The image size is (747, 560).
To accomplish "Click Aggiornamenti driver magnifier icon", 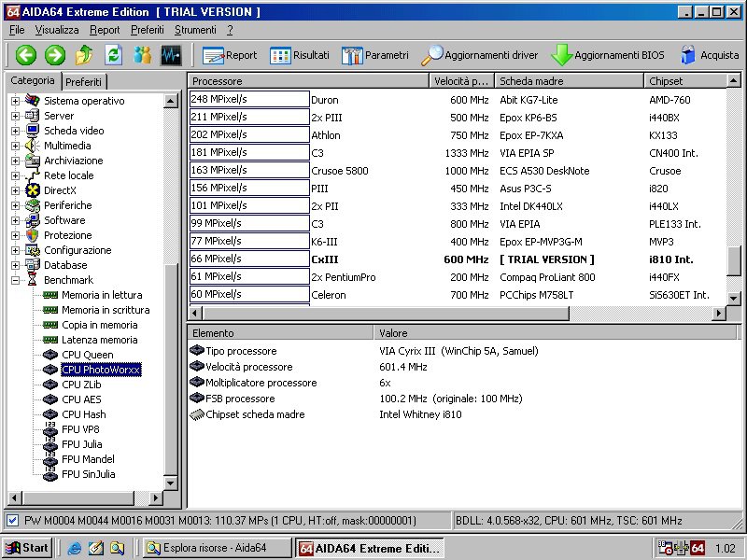I will 432,55.
